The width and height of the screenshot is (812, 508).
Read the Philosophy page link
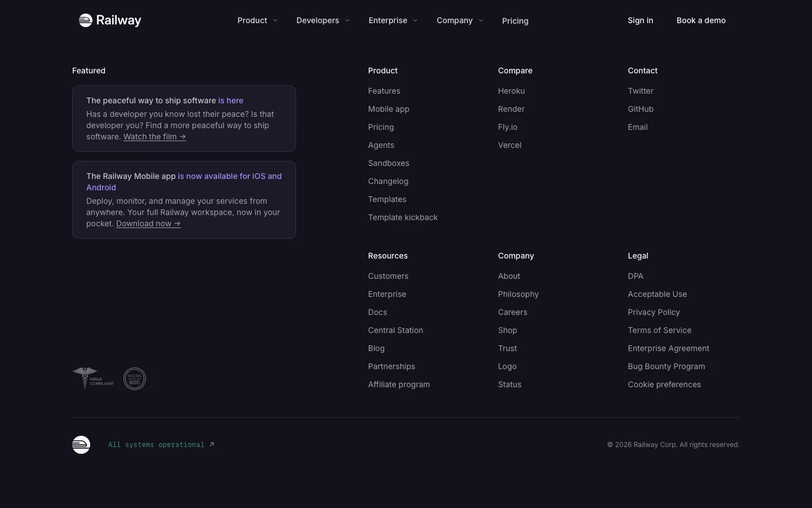(518, 294)
